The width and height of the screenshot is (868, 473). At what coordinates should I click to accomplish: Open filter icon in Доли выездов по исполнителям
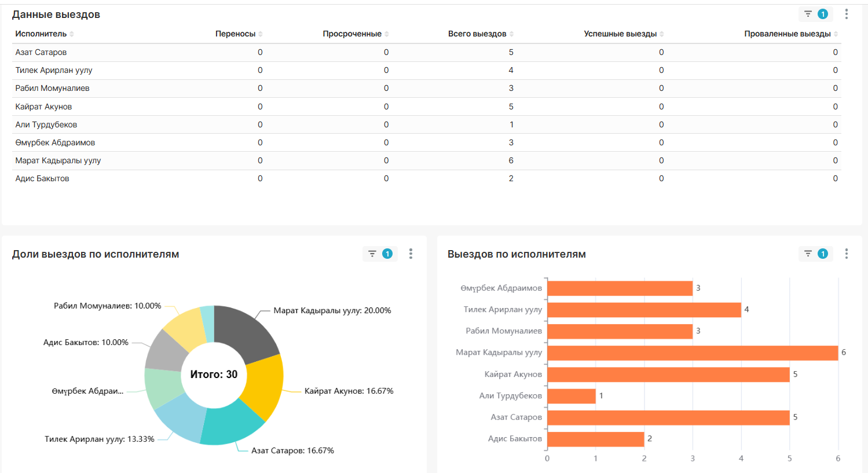372,254
